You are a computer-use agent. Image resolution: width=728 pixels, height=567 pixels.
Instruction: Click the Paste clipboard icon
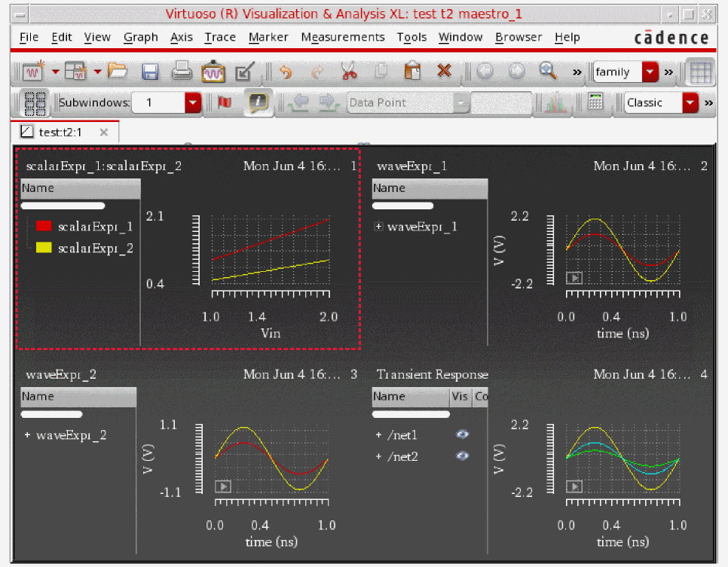[412, 72]
